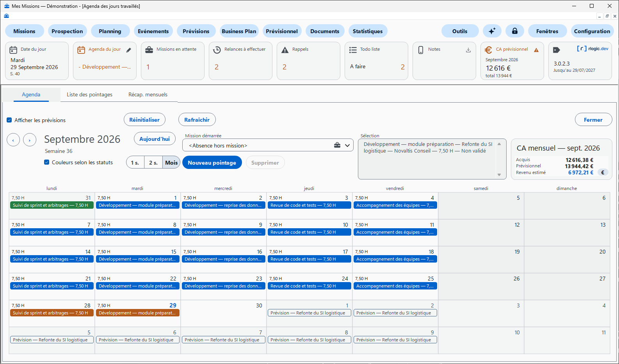Open the Statistiques menu
The width and height of the screenshot is (619, 364).
[x=368, y=31]
